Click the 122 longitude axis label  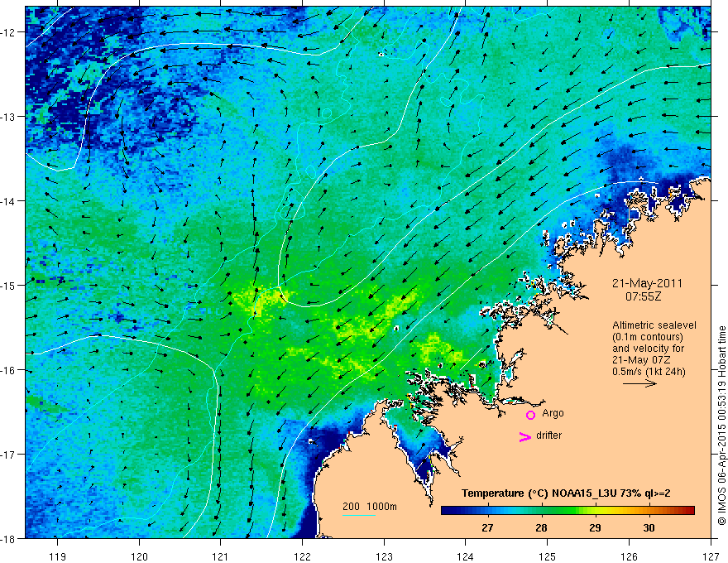[302, 557]
